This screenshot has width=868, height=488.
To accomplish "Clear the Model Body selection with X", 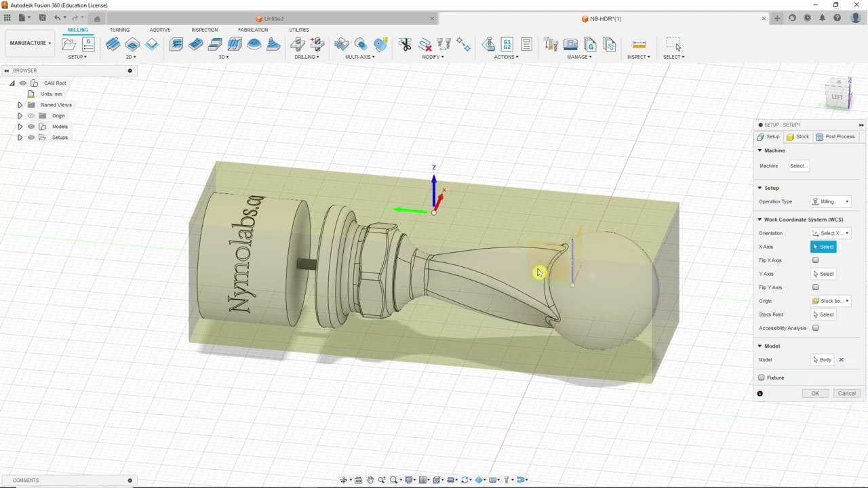I will [841, 360].
